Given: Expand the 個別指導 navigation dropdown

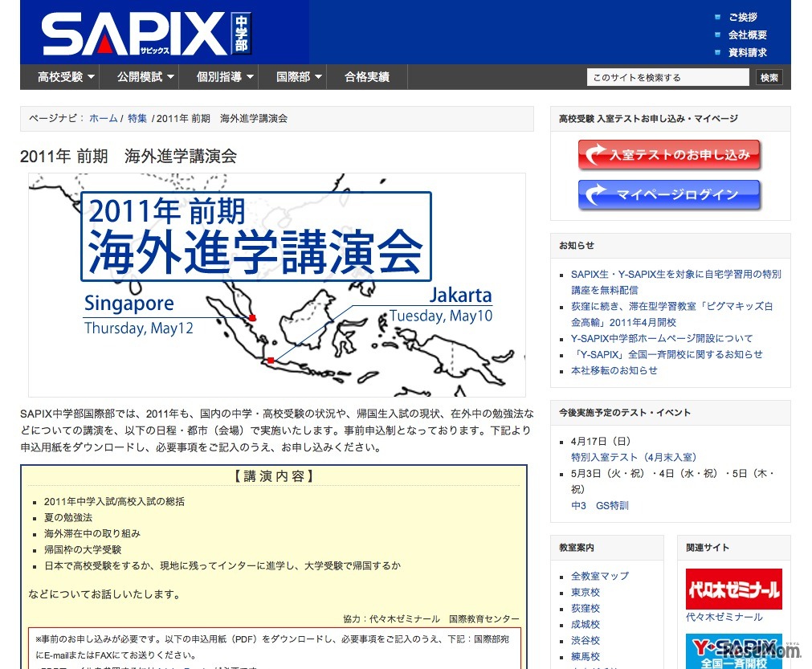Looking at the screenshot, I should pos(222,76).
